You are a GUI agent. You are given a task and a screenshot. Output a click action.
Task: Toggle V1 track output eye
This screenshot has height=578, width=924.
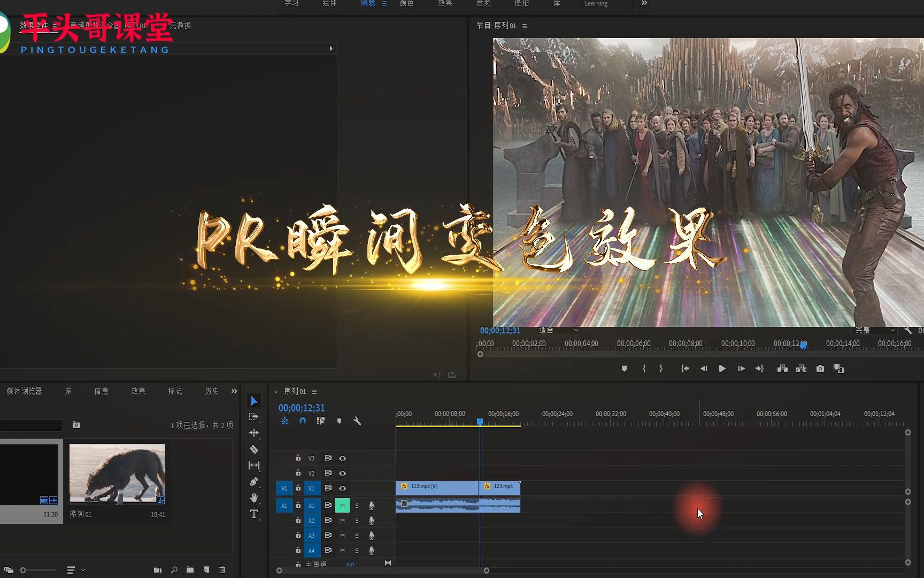(343, 489)
